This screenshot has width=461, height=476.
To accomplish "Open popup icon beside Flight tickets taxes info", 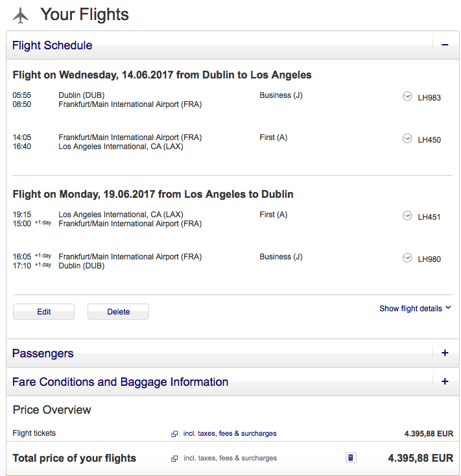I will click(x=174, y=434).
